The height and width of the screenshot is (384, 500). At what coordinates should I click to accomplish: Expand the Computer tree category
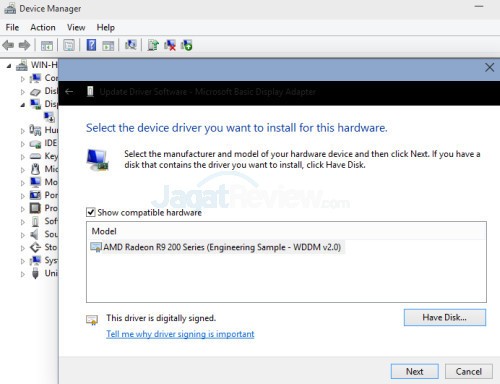(22, 79)
